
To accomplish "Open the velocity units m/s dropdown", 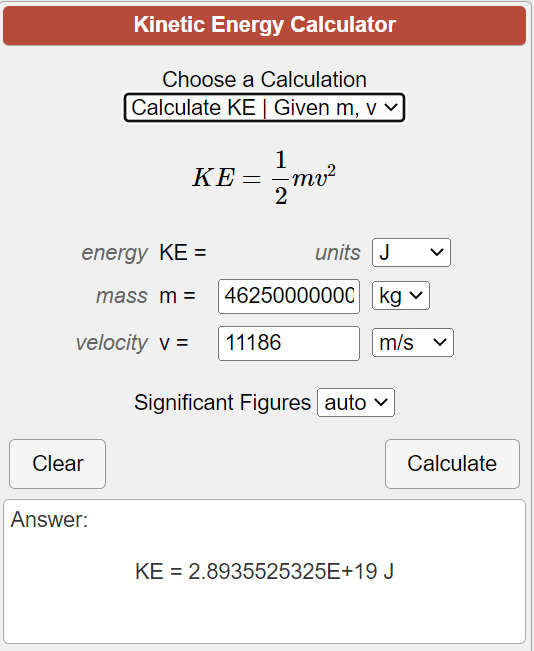I will pyautogui.click(x=413, y=343).
